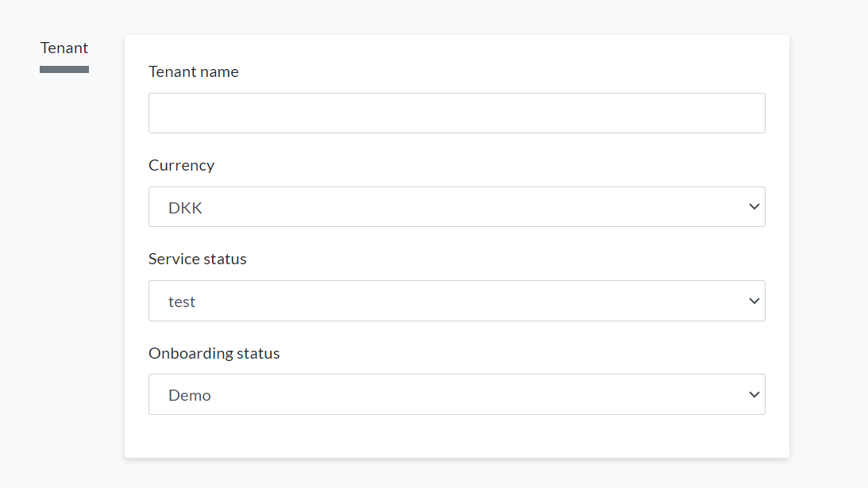868x488 pixels.
Task: Click the 'Onboarding status' field label
Action: pos(214,353)
